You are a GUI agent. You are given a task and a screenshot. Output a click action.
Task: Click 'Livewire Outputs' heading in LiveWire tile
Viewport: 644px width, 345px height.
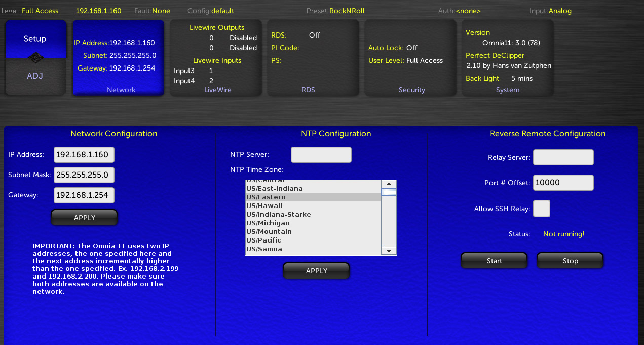[x=217, y=27]
